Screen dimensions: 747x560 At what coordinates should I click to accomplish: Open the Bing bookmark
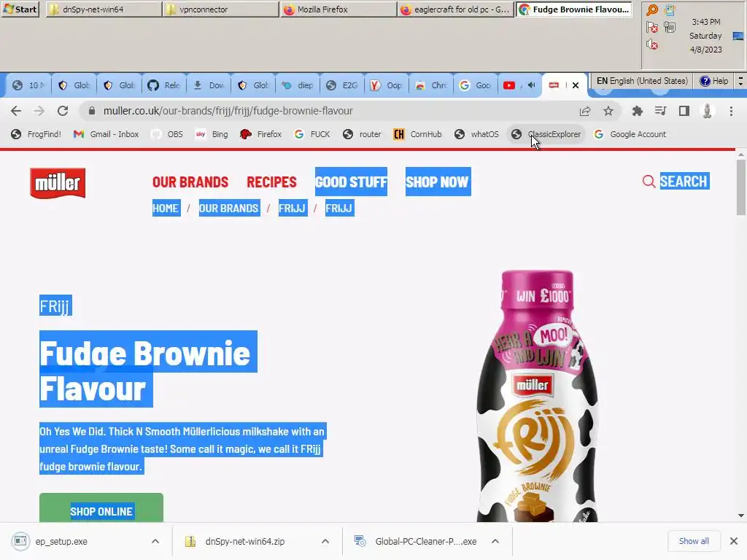coord(212,134)
